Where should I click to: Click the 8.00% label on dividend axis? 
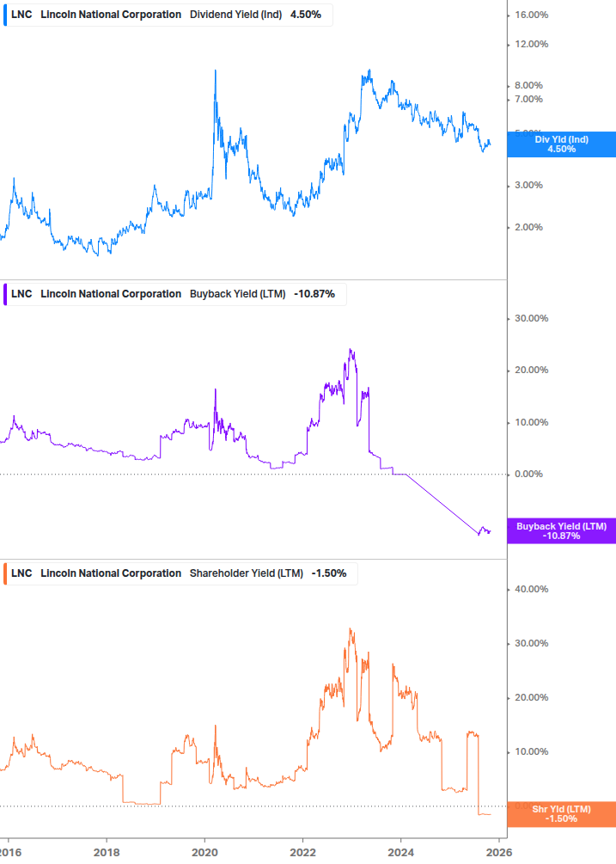[528, 85]
